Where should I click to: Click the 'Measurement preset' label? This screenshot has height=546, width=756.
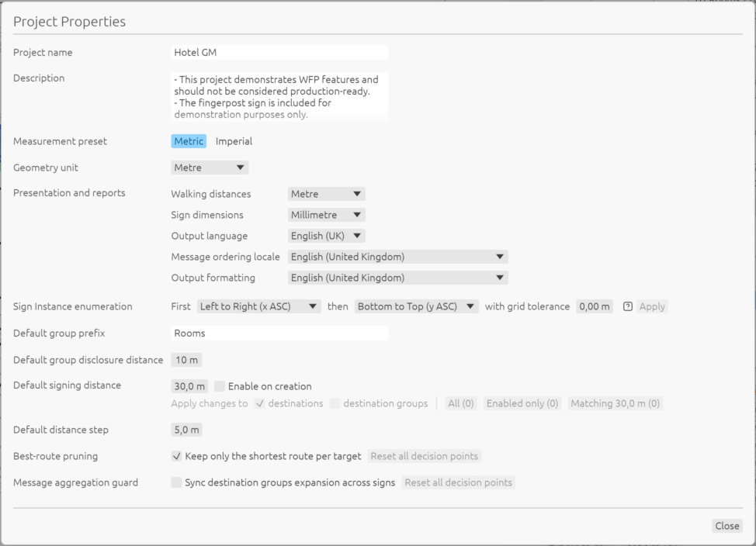pos(61,141)
